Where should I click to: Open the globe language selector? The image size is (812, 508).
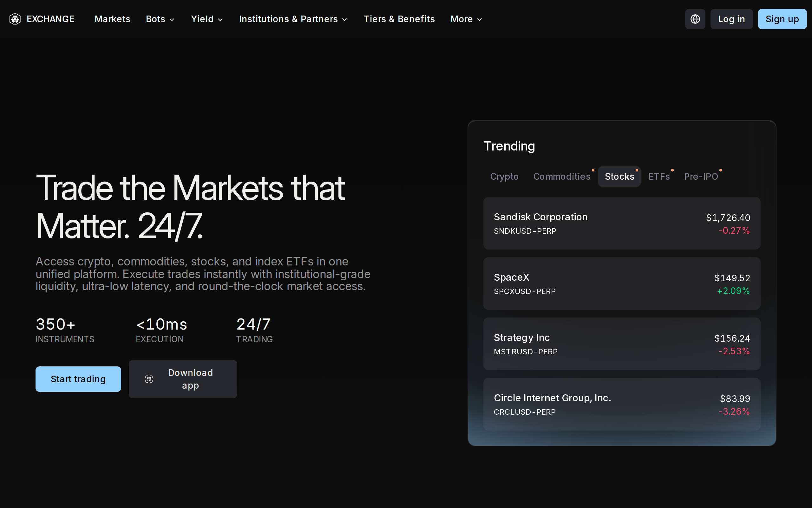[695, 19]
